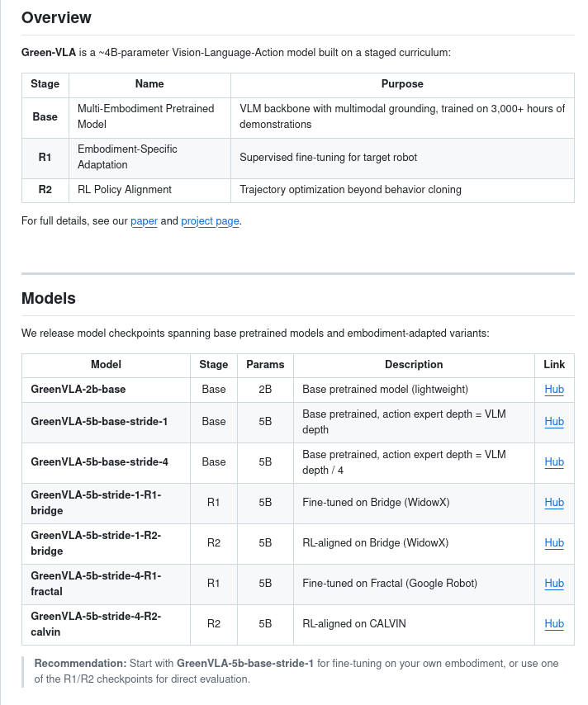The image size is (588, 705).
Task: Open Hub link for GreenVLA-5b-base-stride-1
Action: pyautogui.click(x=554, y=422)
